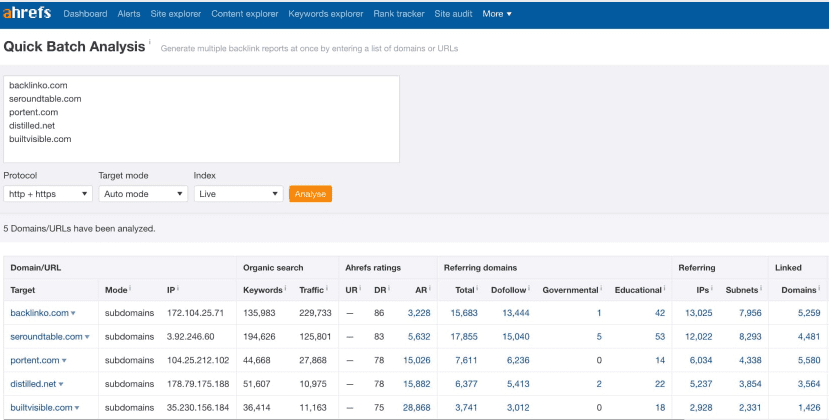Image resolution: width=829 pixels, height=420 pixels.
Task: Expand arrow next to builtvisible.com
Action: pyautogui.click(x=77, y=408)
